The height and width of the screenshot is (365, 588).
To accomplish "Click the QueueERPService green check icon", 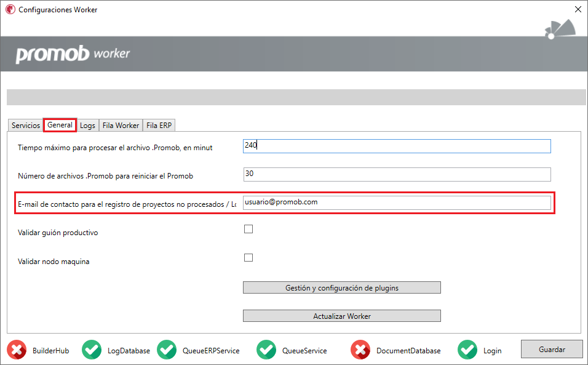I will [167, 350].
